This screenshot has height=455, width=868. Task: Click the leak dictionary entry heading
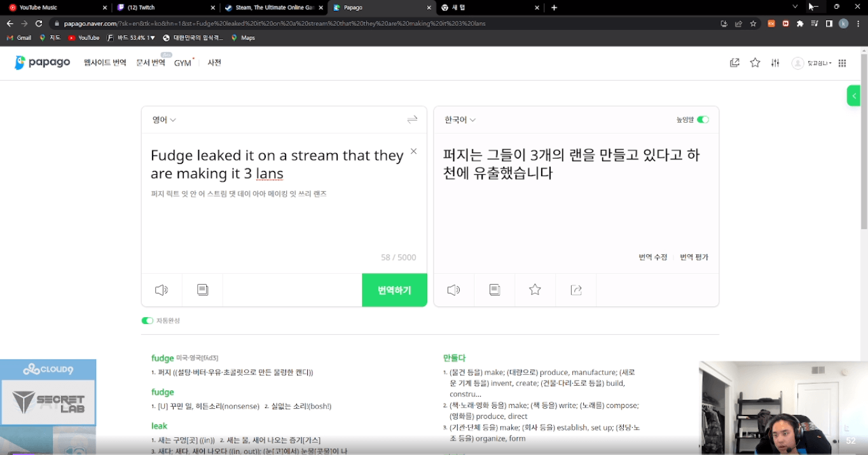pyautogui.click(x=159, y=426)
